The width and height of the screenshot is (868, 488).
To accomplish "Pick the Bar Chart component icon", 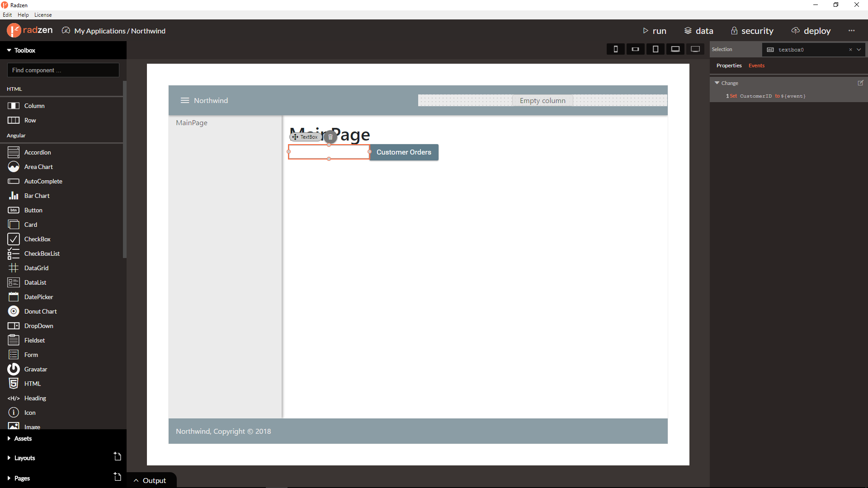I will click(14, 196).
